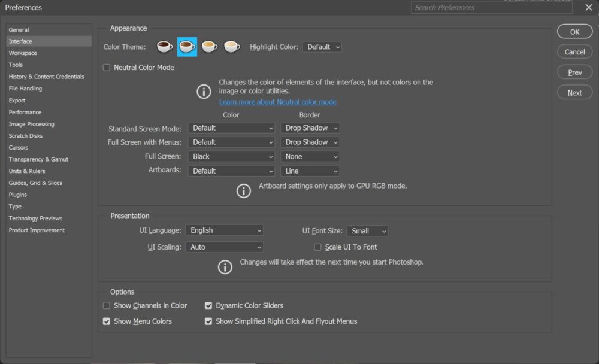Click the Artboard settings info icon

tap(244, 190)
